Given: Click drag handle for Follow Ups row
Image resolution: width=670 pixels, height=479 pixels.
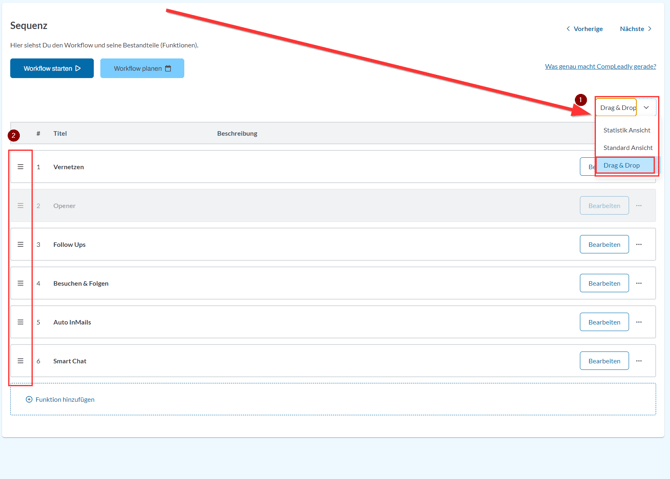Looking at the screenshot, I should 20,244.
